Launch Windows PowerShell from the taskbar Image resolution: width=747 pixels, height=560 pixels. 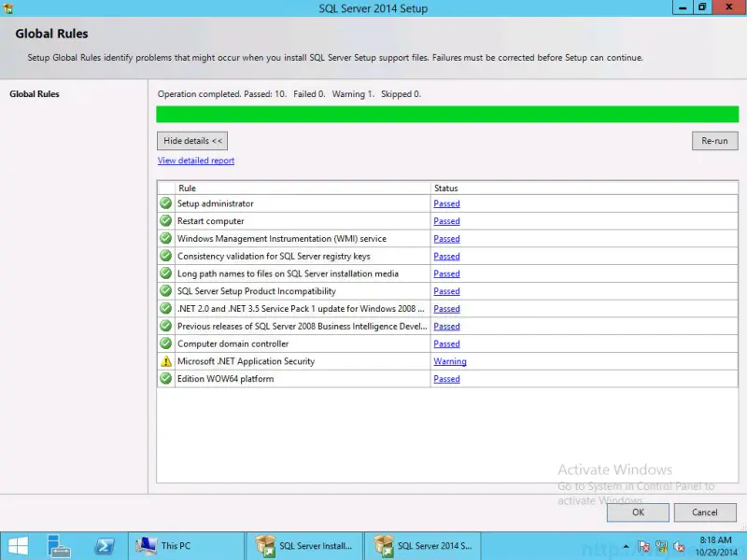click(106, 545)
